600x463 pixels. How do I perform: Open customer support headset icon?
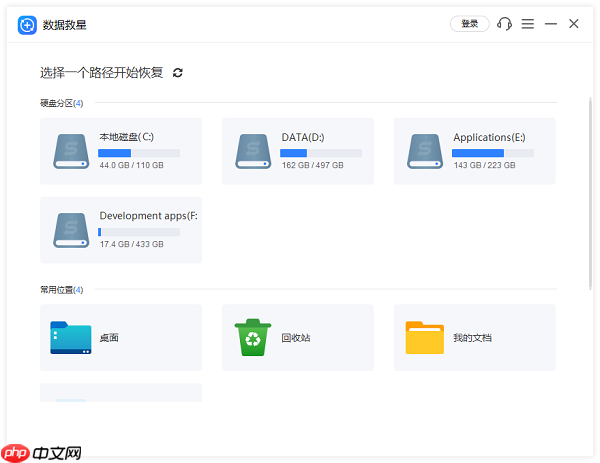505,24
